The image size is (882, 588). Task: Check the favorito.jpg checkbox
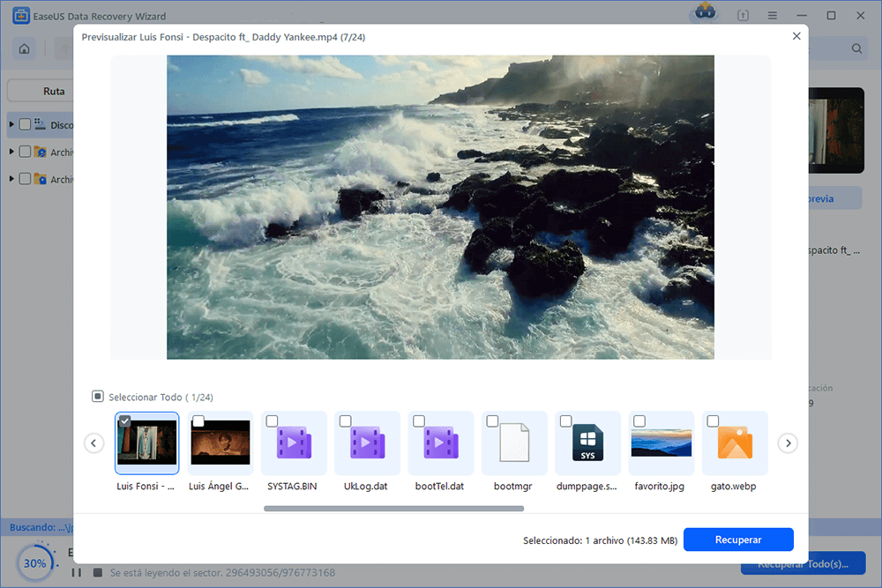[x=639, y=421]
